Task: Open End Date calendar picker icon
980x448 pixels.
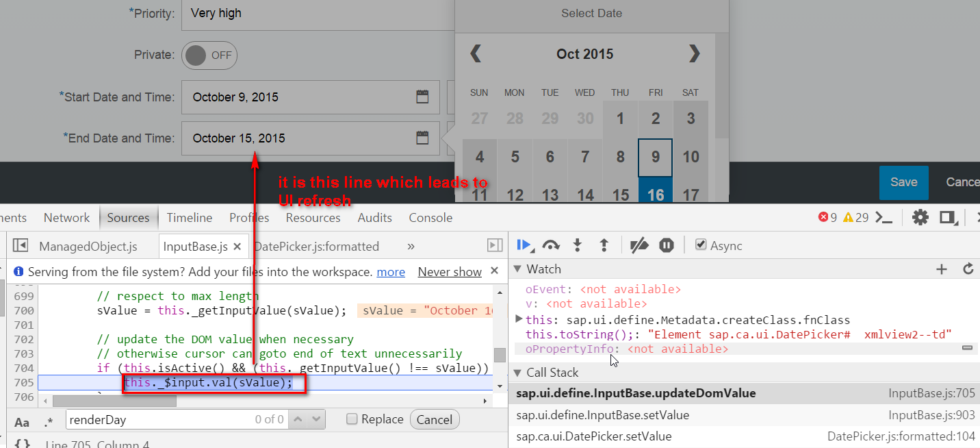Action: point(423,138)
